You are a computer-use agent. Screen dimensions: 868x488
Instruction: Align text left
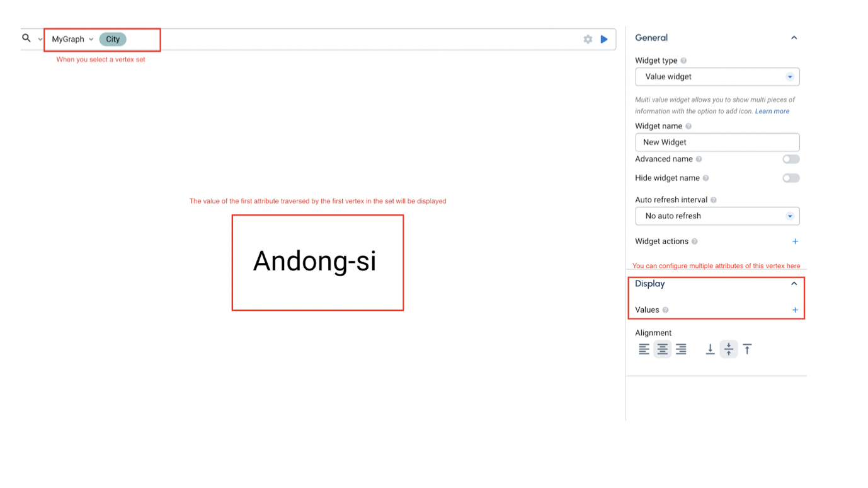(644, 349)
